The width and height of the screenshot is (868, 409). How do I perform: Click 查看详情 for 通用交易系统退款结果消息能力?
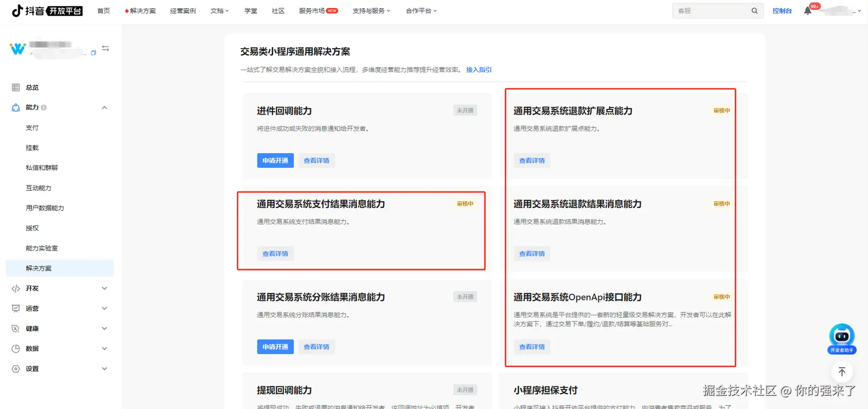[532, 254]
